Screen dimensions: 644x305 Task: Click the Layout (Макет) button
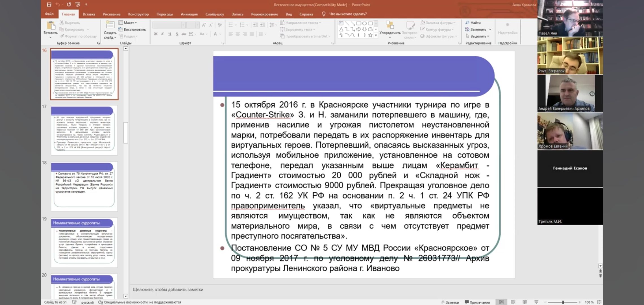127,23
